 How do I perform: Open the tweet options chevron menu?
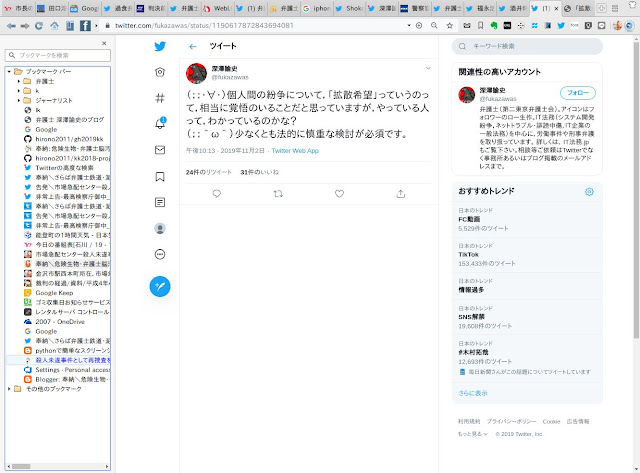(428, 68)
